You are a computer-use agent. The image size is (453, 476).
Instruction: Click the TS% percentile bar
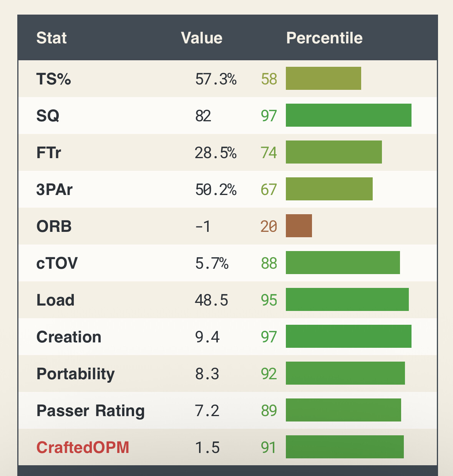point(324,78)
